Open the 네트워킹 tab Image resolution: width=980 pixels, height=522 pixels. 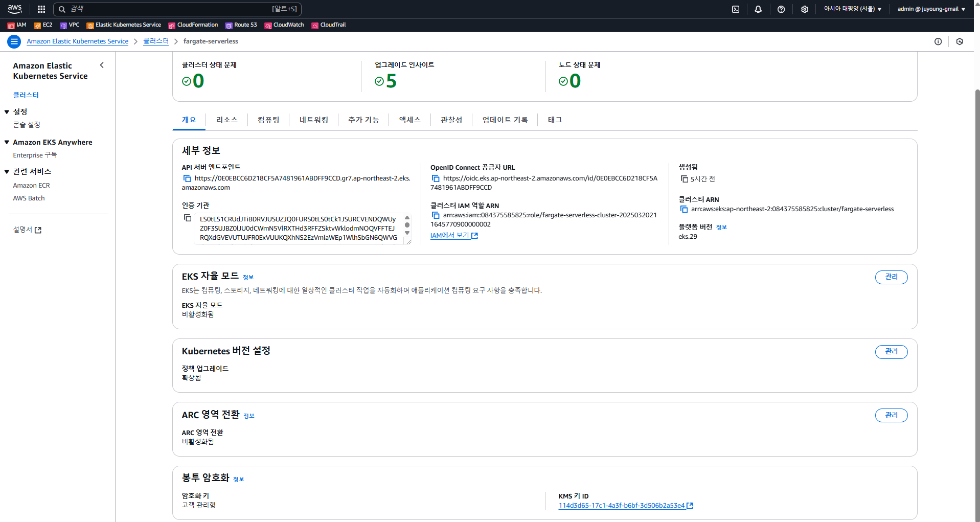pyautogui.click(x=314, y=120)
